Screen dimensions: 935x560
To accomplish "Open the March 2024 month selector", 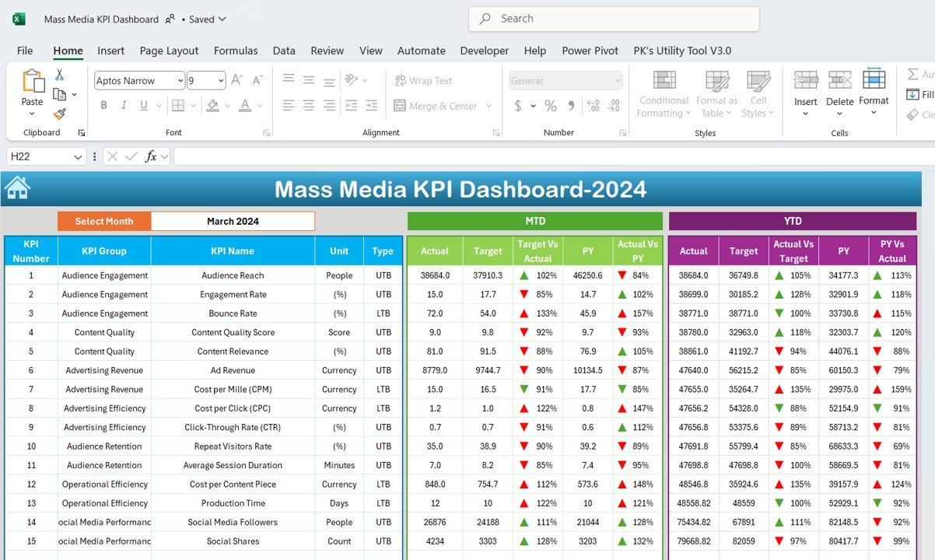I will 233,221.
